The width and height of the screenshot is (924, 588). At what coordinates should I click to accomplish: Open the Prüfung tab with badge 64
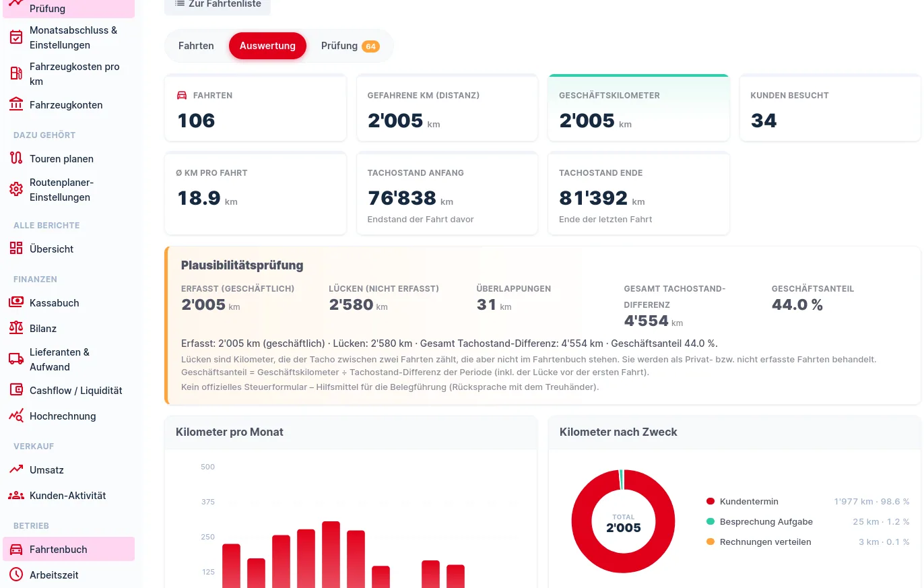point(350,46)
